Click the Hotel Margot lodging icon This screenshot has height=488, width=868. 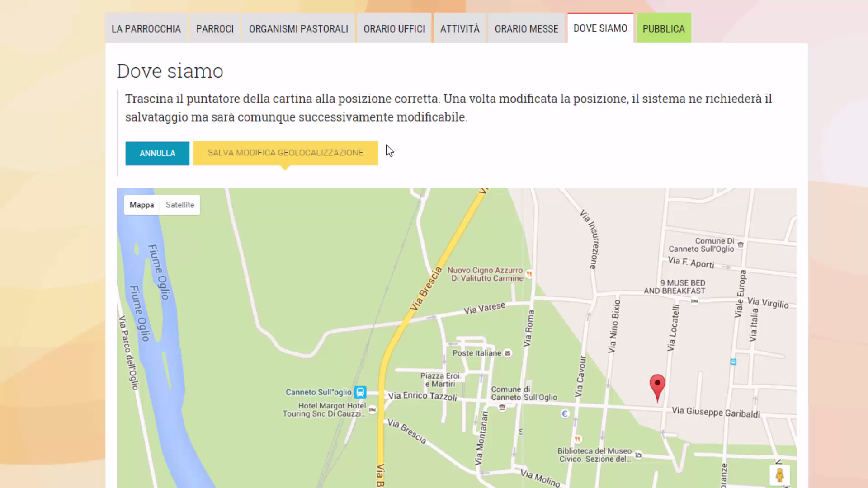(372, 410)
